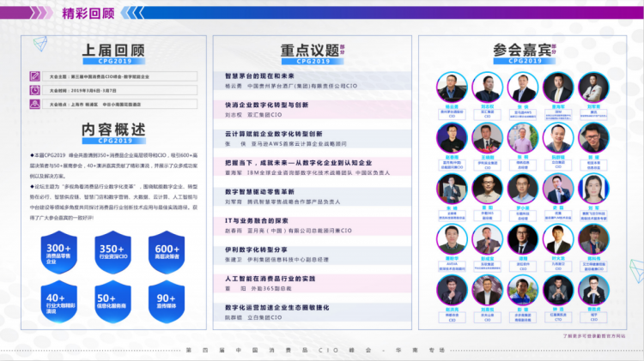Click the 600+ 高层决策者 shield badge
The width and height of the screenshot is (644, 361).
(167, 252)
